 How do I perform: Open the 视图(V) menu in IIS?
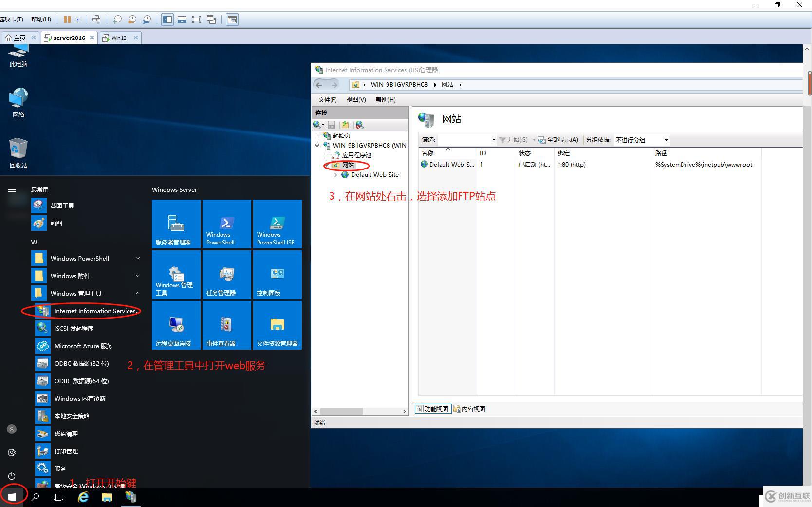pyautogui.click(x=356, y=99)
